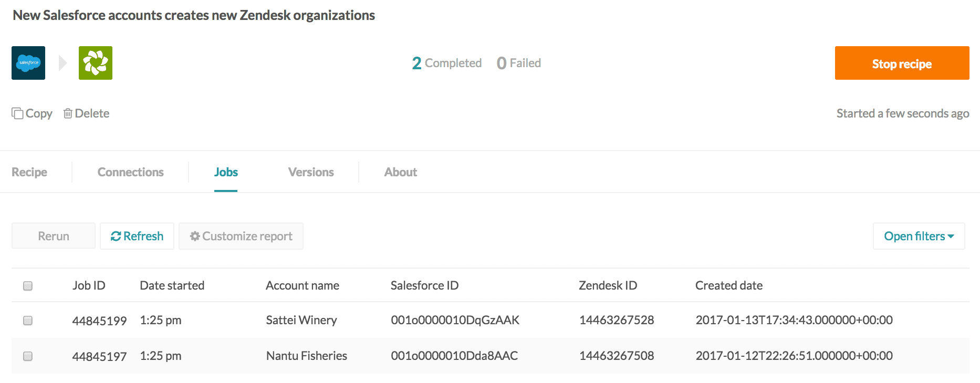The height and width of the screenshot is (383, 980).
Task: Select the checkbox for job 44845197
Action: pos(28,356)
